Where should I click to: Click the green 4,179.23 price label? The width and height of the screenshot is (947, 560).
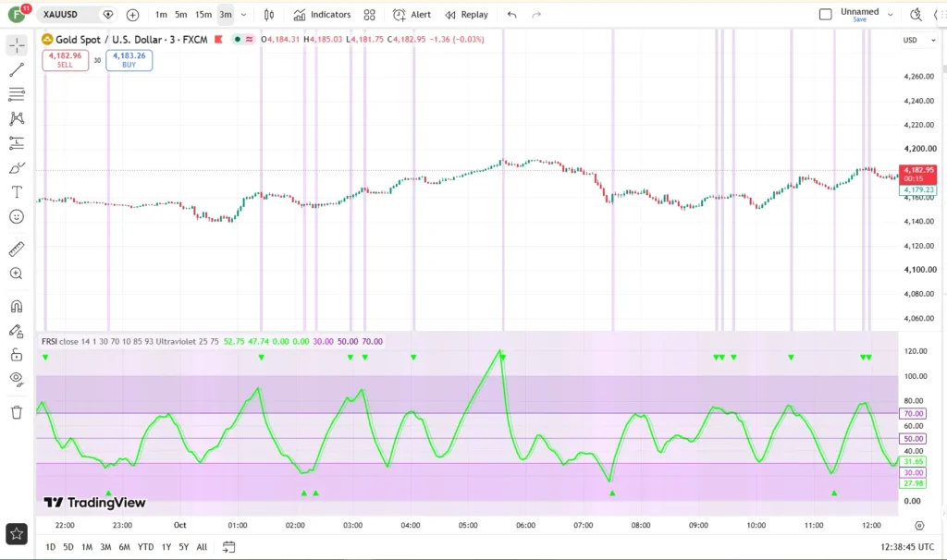(918, 189)
